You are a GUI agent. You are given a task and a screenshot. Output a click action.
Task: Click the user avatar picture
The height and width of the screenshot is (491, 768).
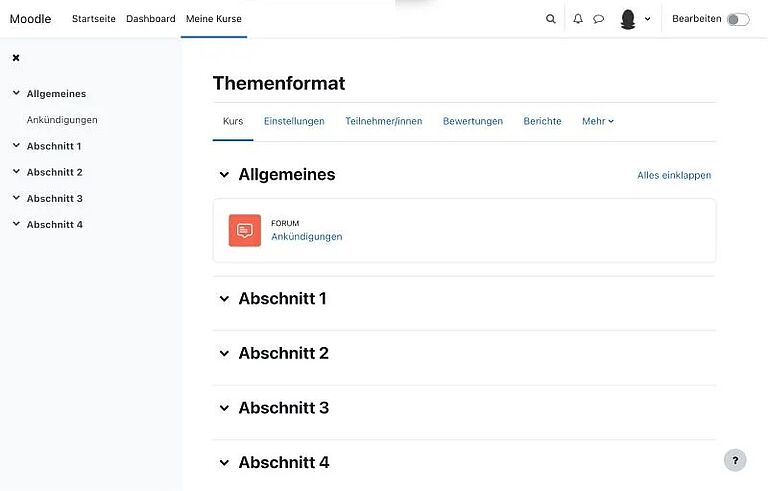coord(628,19)
